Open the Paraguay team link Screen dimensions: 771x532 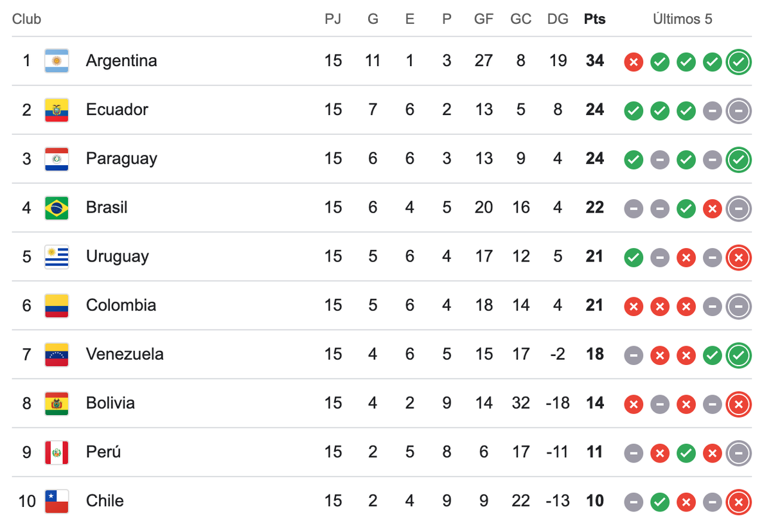coord(121,159)
